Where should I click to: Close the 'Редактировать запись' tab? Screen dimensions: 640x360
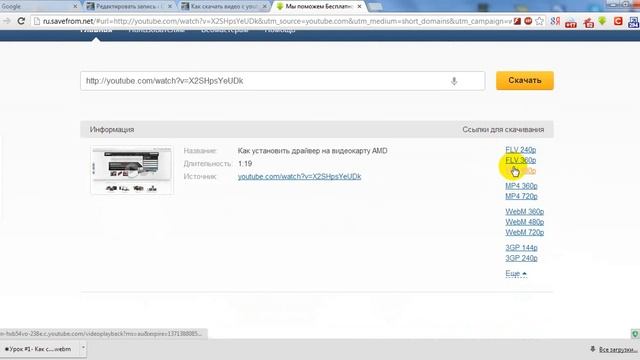(170, 7)
